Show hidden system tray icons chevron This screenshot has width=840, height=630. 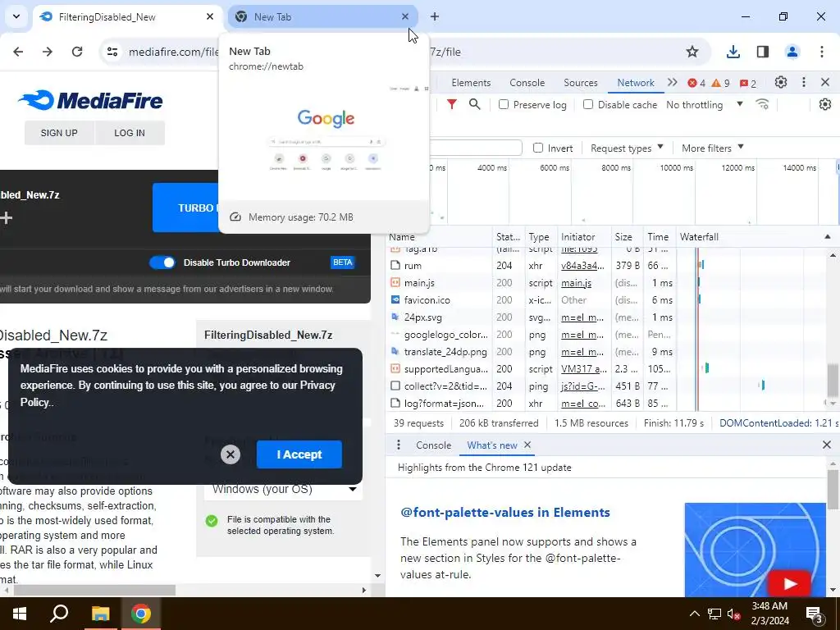(x=694, y=614)
